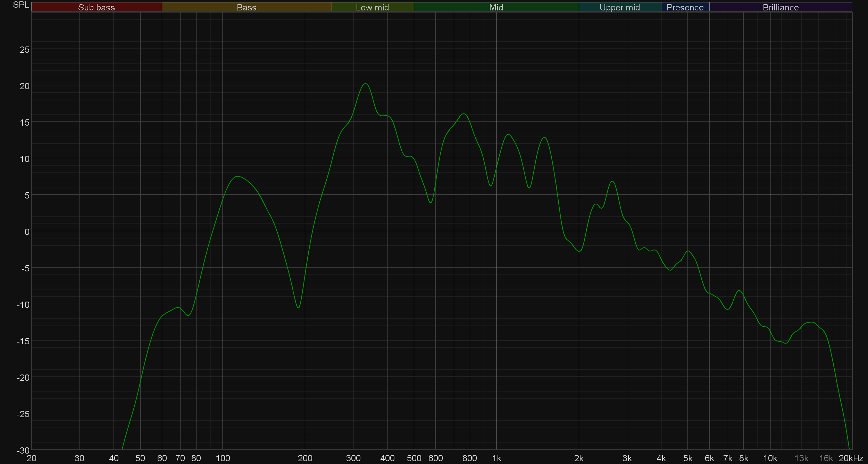Click the 2k frequency axis label
Image resolution: width=868 pixels, height=464 pixels.
click(579, 458)
